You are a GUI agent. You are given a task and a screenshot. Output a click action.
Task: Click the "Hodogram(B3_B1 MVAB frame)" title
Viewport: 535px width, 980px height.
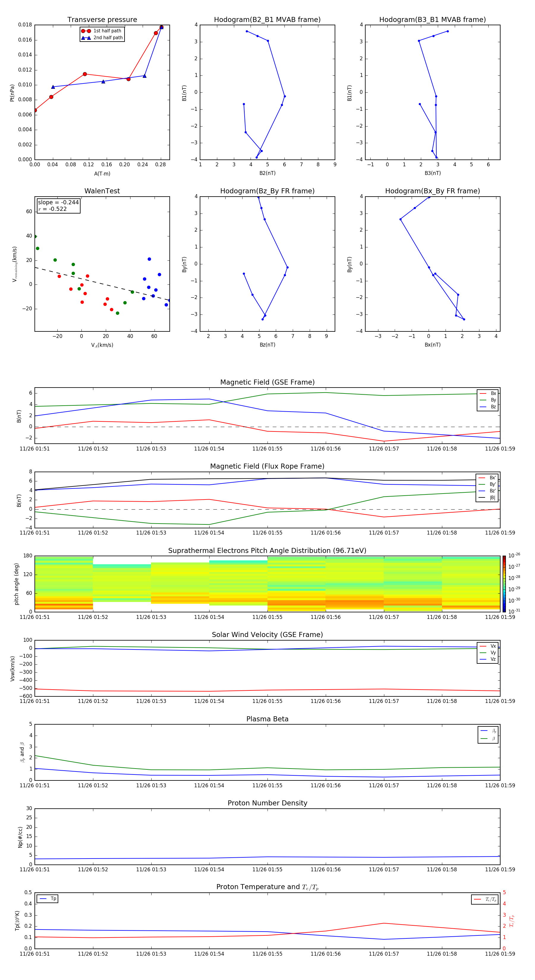point(432,20)
